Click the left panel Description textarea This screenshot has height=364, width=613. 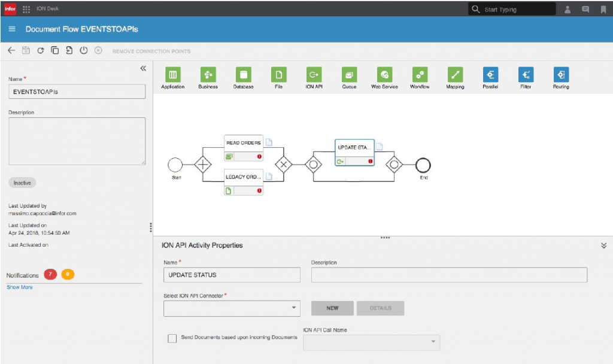[x=77, y=141]
